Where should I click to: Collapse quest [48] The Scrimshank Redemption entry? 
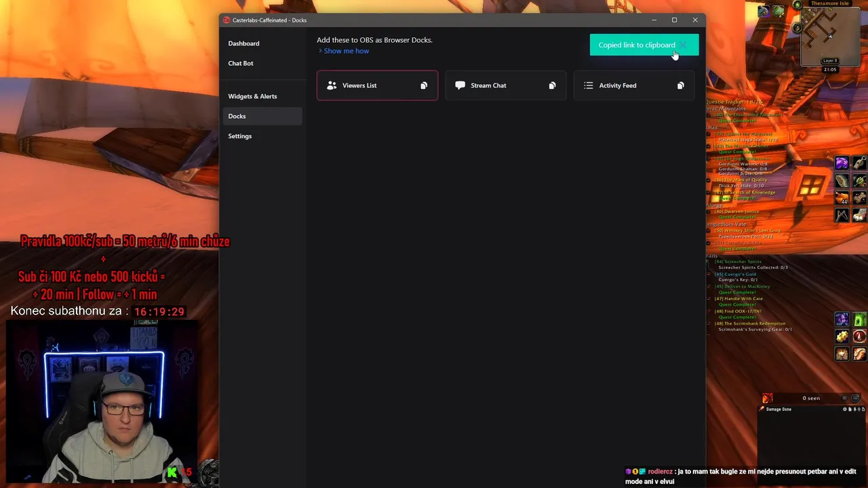point(709,323)
